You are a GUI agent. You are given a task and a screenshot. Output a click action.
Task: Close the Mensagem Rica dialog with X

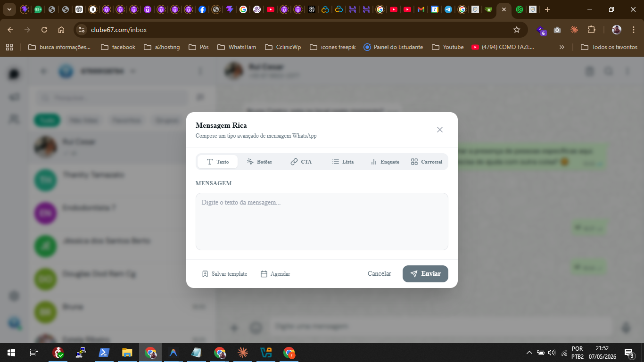[x=440, y=130]
